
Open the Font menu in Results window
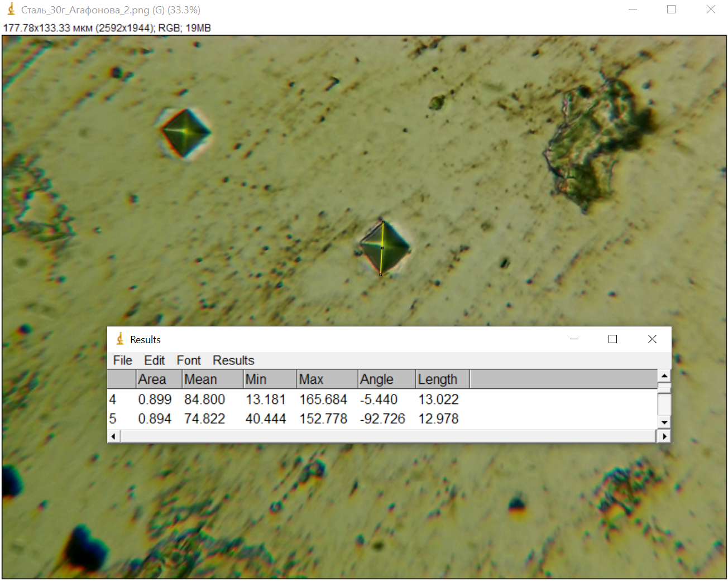(189, 360)
